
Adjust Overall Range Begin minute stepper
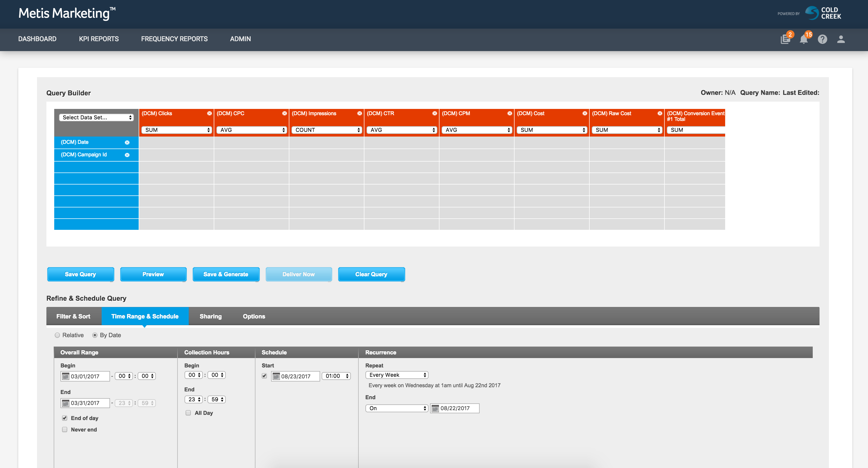[146, 376]
